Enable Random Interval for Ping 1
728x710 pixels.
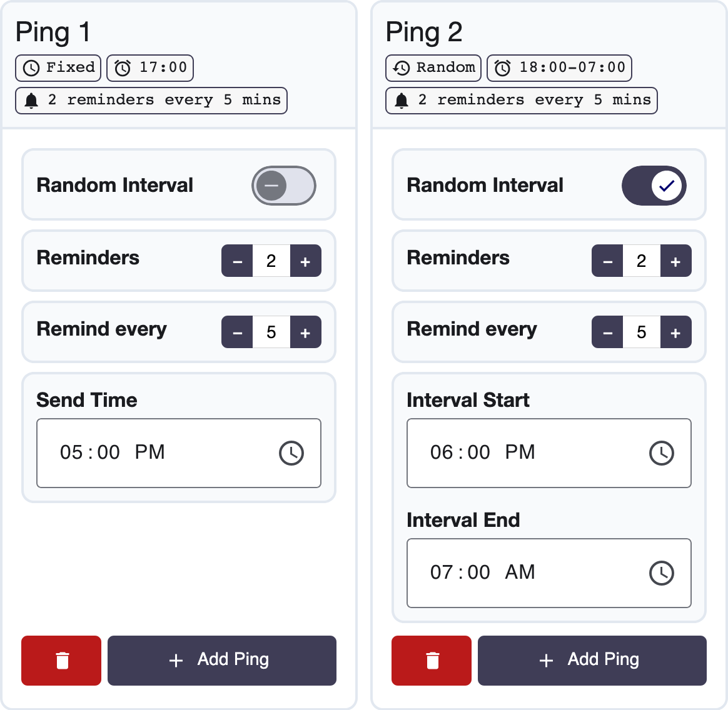284,186
